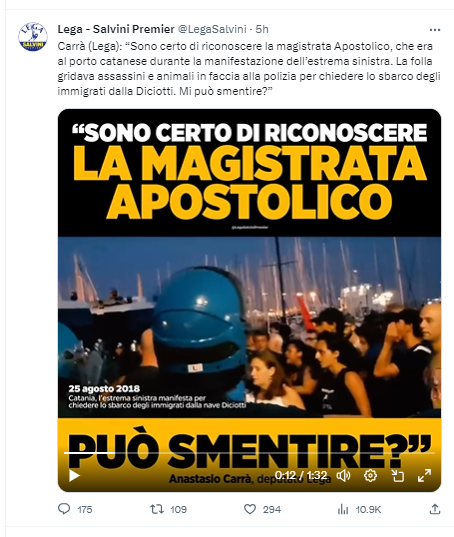Image resolution: width=454 pixels, height=537 pixels.
Task: Share the tweet via upload icon
Action: click(435, 509)
